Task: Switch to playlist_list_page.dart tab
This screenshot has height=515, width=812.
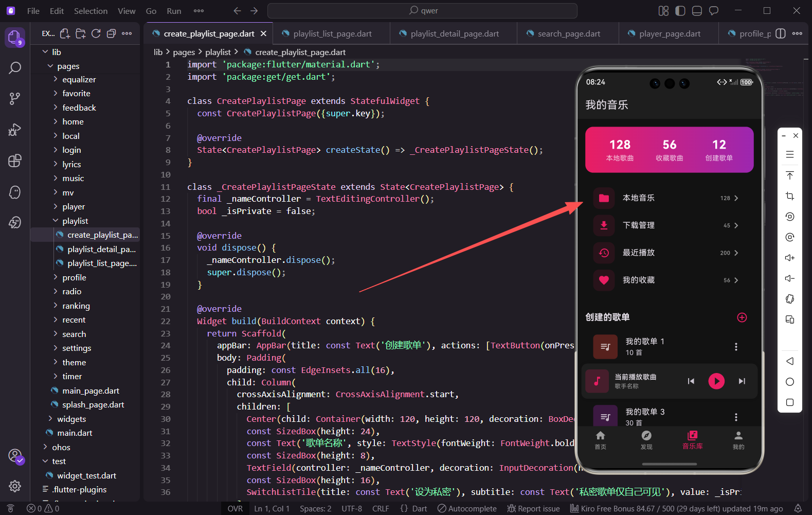Action: click(x=332, y=33)
